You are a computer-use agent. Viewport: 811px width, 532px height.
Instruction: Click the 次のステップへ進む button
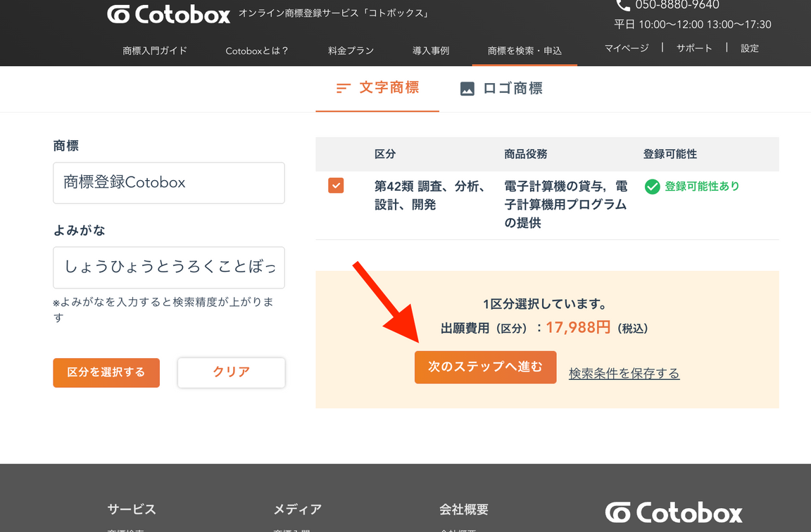(485, 367)
